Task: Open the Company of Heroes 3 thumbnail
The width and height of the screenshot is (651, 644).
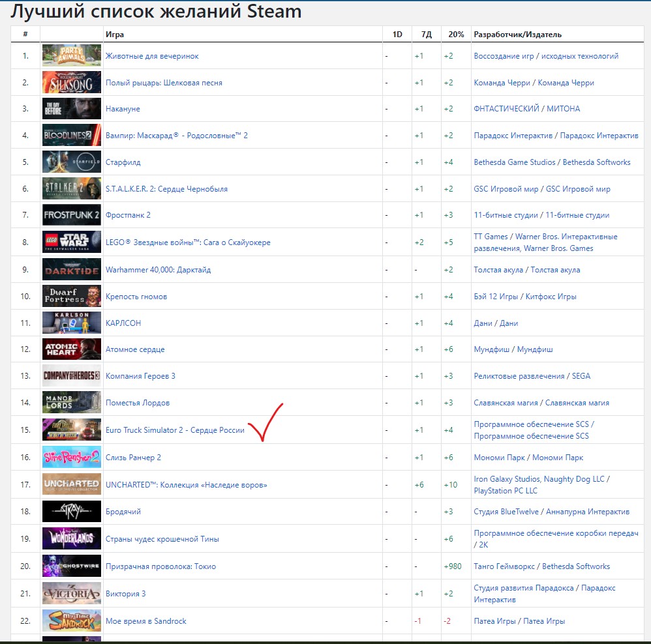Action: [x=71, y=375]
